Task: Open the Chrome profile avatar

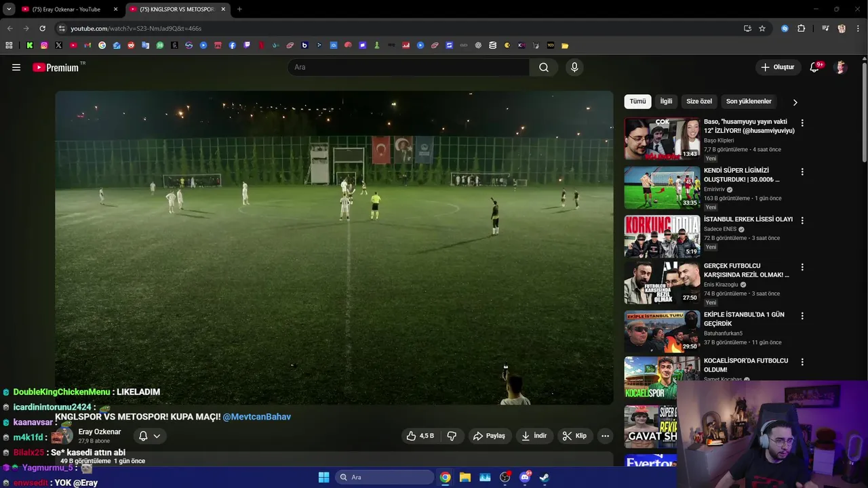Action: (842, 28)
